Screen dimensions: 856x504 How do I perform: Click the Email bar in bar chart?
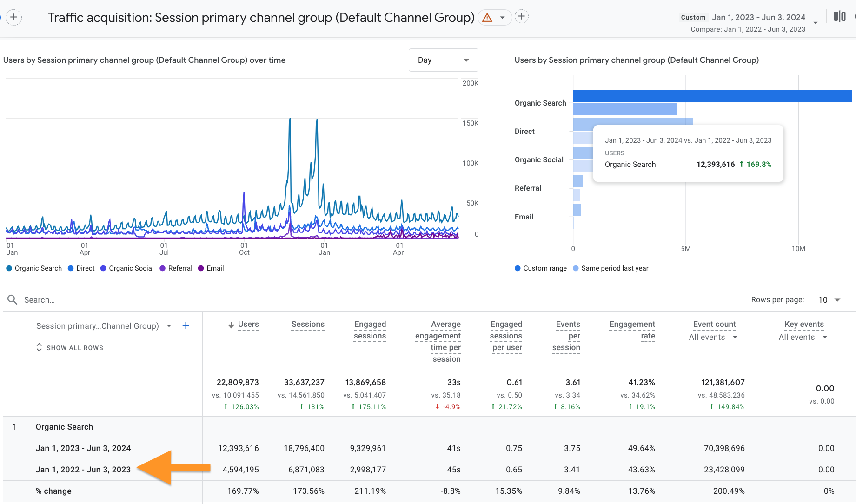tap(577, 210)
